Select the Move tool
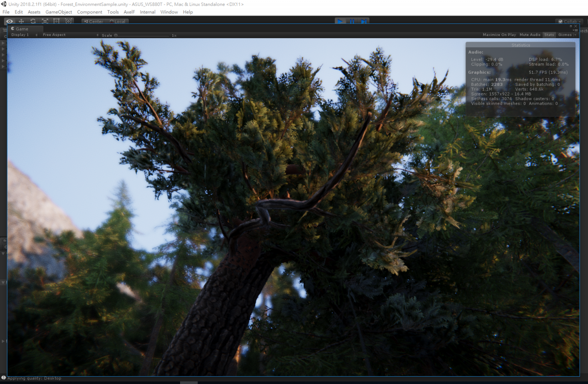Image resolution: width=588 pixels, height=384 pixels. (21, 21)
